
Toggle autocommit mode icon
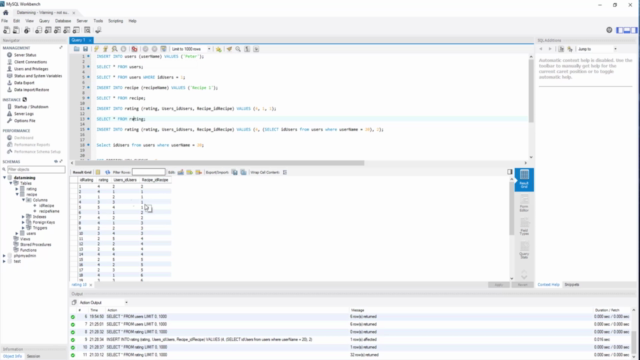point(164,49)
